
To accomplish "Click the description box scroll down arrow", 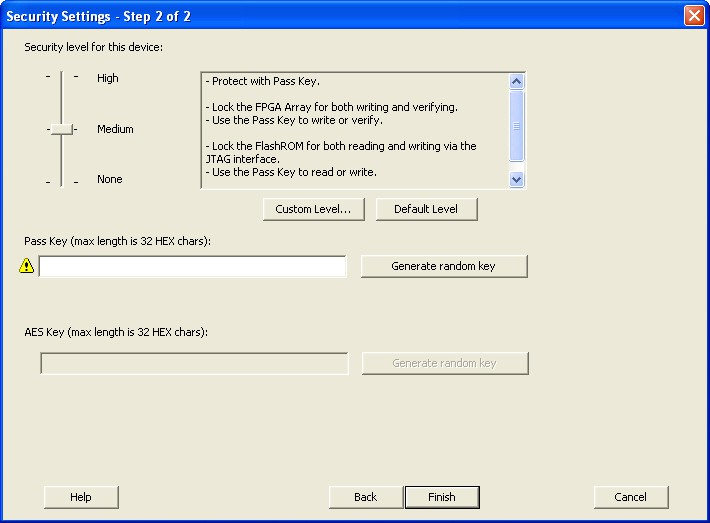I will tap(516, 179).
